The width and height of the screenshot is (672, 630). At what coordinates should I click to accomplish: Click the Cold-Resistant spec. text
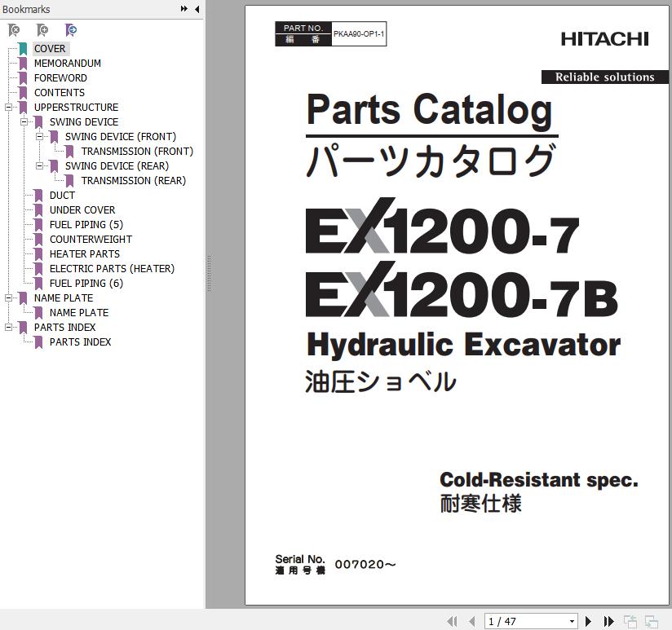[x=539, y=480]
